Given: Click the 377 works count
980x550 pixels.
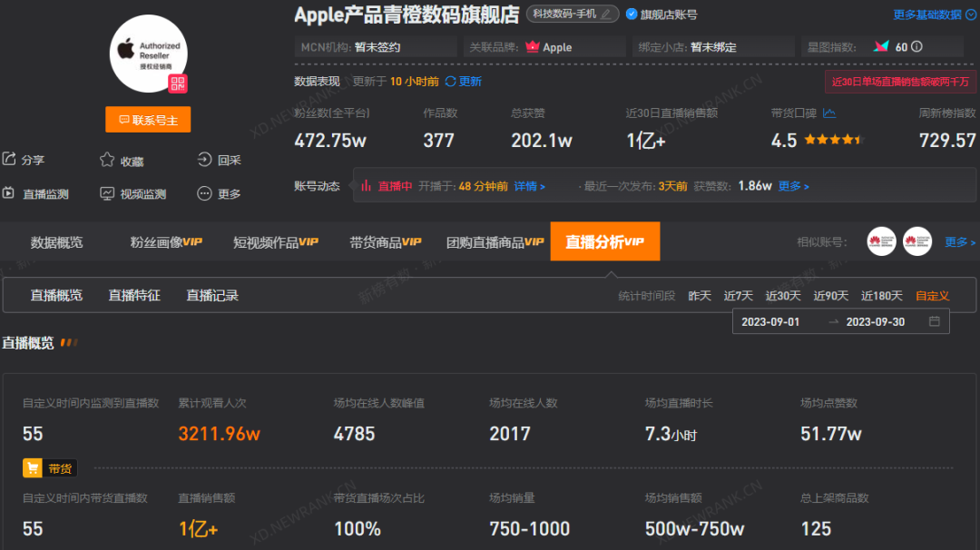Looking at the screenshot, I should point(439,140).
